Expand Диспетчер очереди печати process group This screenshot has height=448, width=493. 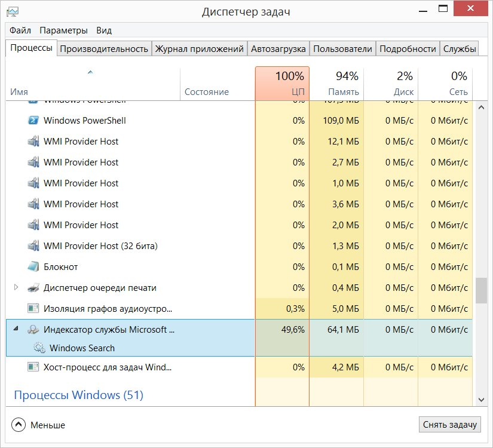point(16,287)
